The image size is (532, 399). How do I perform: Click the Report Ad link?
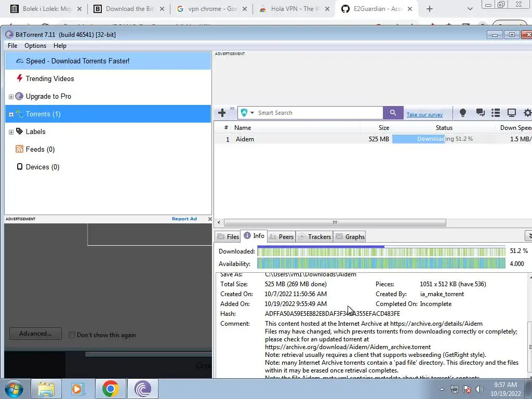(184, 219)
